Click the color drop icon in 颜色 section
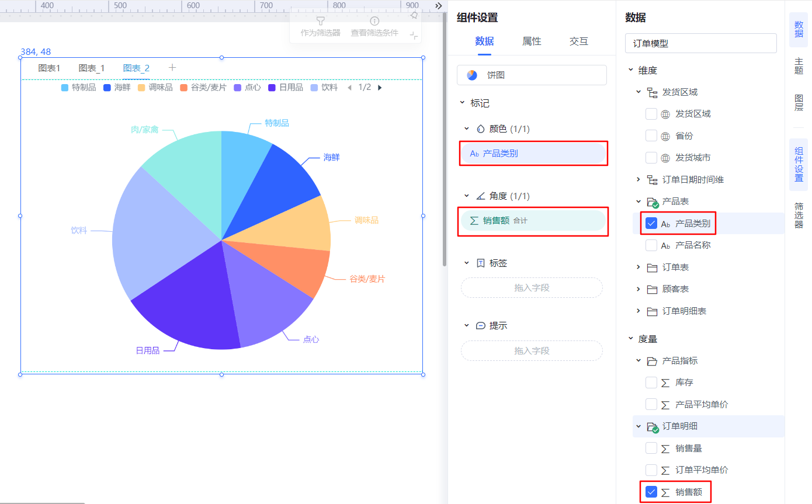The image size is (812, 504). click(x=481, y=129)
